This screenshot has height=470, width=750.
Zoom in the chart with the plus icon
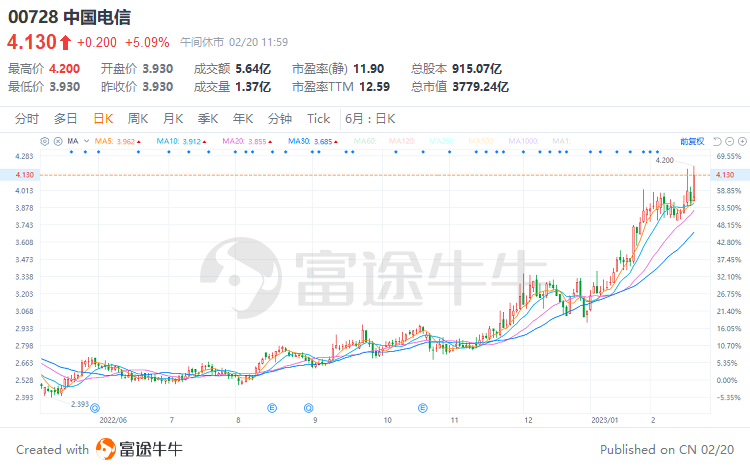[742, 142]
